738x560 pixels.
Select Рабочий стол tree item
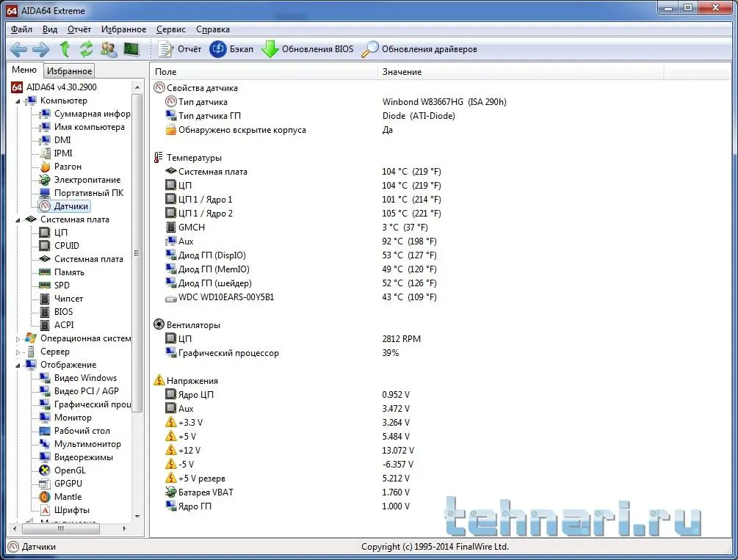75,431
